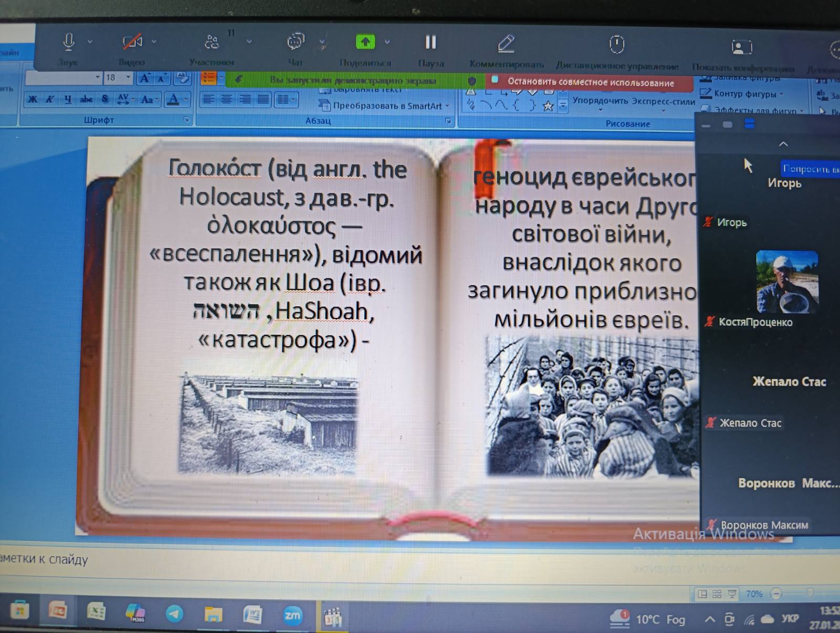
Task: Toggle strikethrough abc formatting
Action: [87, 99]
